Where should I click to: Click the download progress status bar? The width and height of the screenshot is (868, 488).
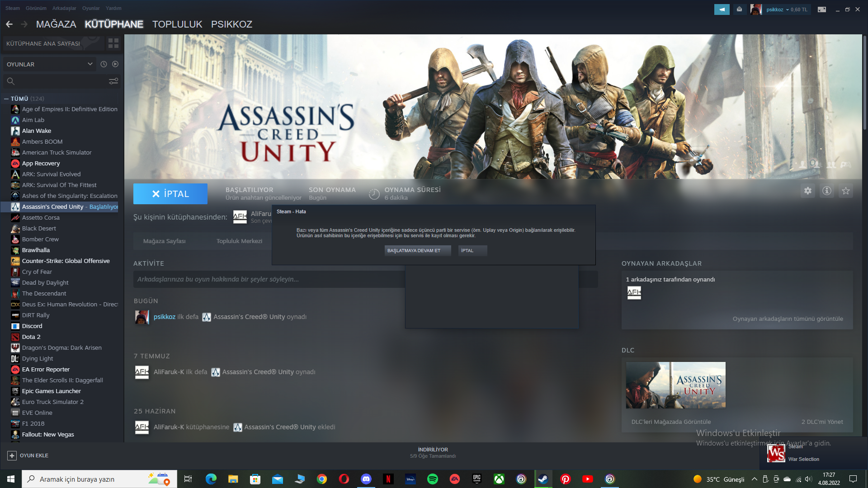433,453
